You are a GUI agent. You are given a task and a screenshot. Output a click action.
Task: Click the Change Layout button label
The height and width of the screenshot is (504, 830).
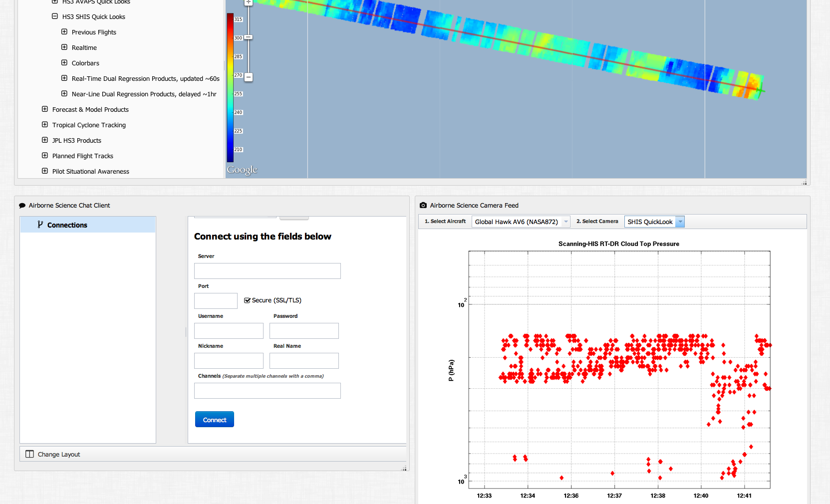(x=59, y=454)
